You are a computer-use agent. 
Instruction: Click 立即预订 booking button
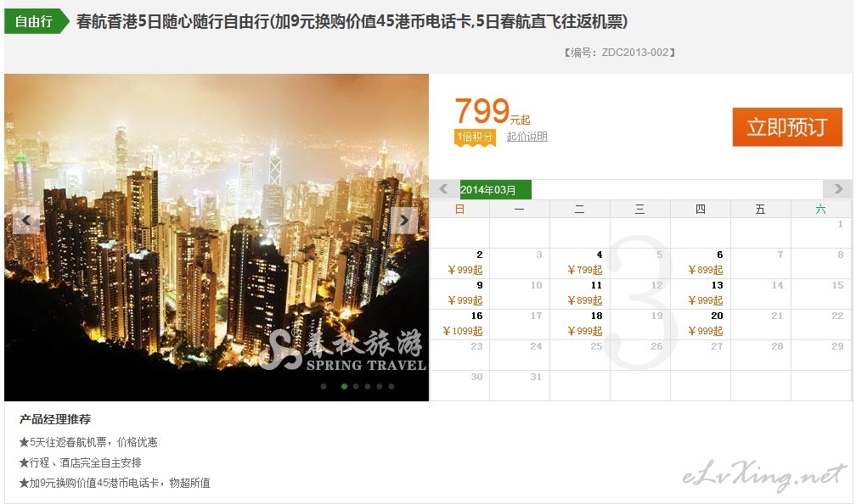coord(787,127)
